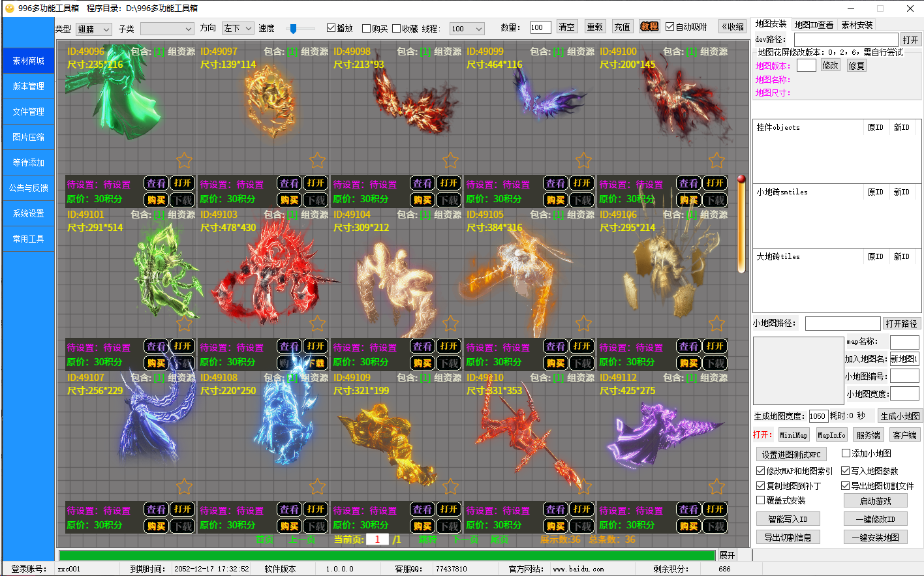Viewport: 924px width, 576px height.
Task: Open the empty 子类 dropdown
Action: click(x=167, y=29)
